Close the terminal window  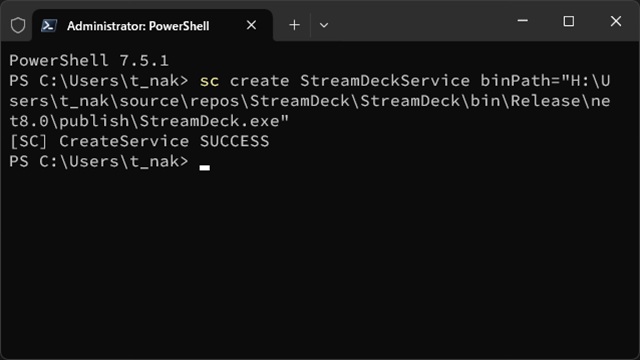pyautogui.click(x=616, y=21)
